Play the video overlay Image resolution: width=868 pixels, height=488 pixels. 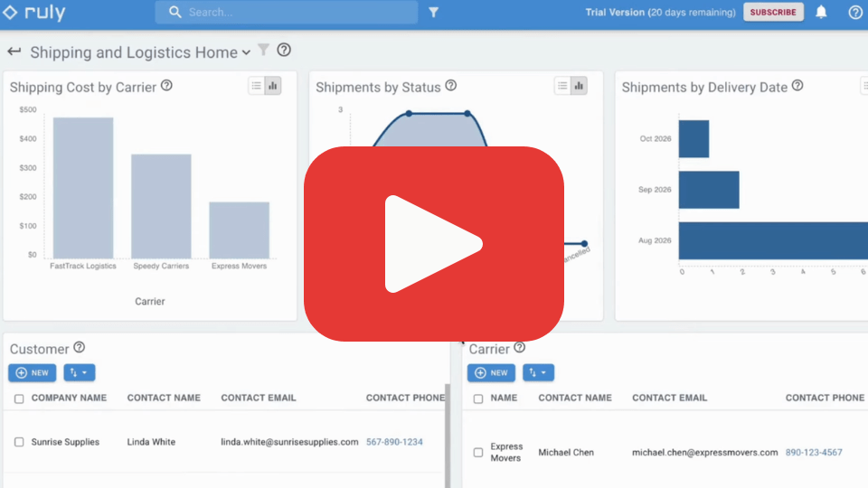pyautogui.click(x=433, y=243)
